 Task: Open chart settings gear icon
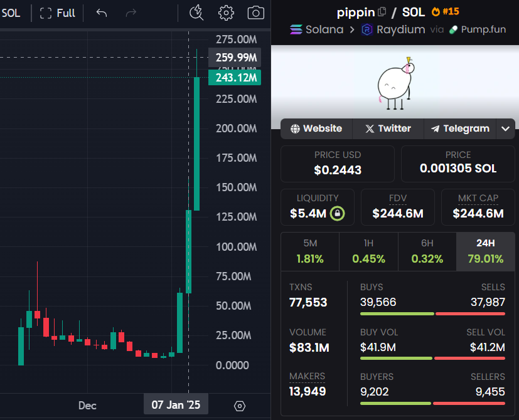click(x=226, y=13)
